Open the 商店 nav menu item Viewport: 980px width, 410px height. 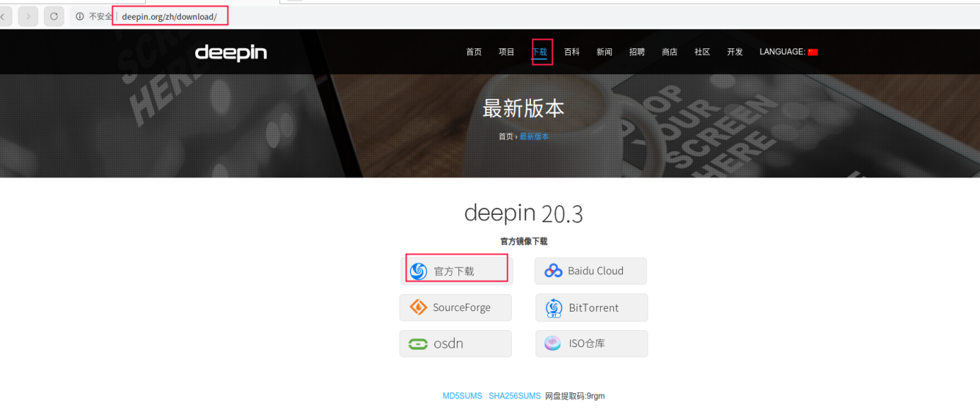[670, 52]
